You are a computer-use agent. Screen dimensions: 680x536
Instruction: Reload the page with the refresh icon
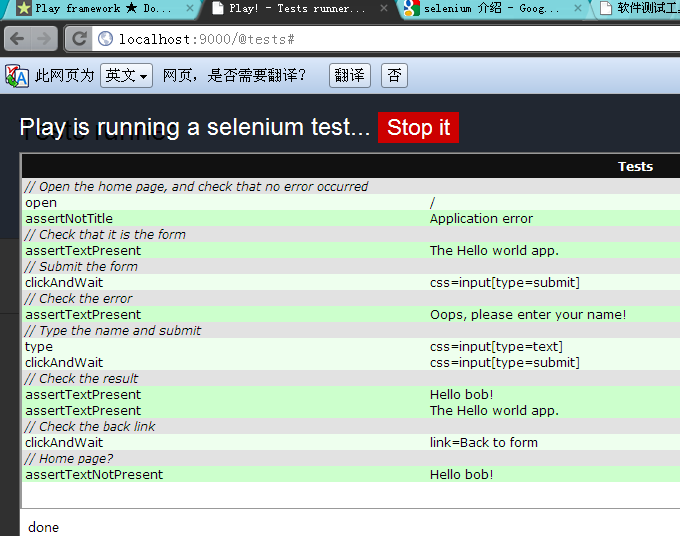(79, 39)
